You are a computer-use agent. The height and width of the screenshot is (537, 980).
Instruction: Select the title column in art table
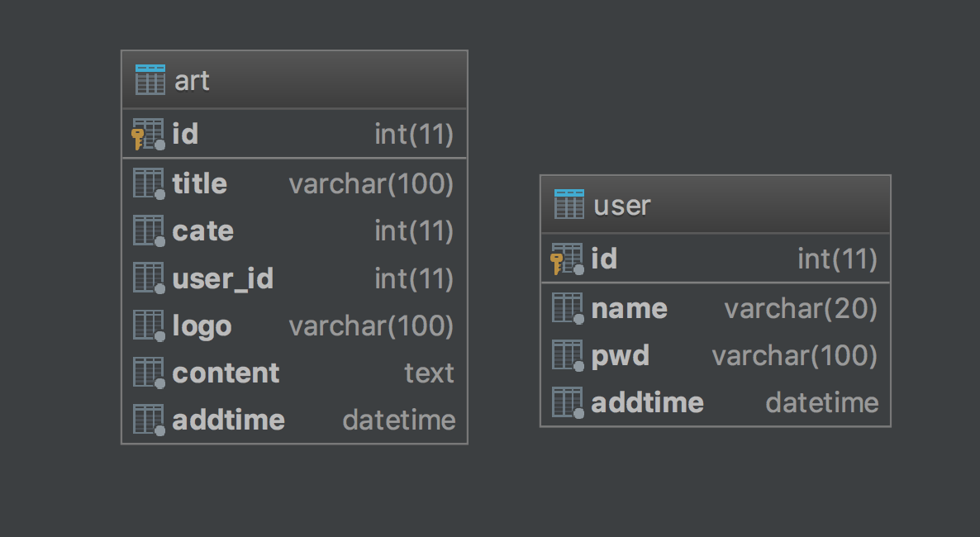click(x=200, y=183)
